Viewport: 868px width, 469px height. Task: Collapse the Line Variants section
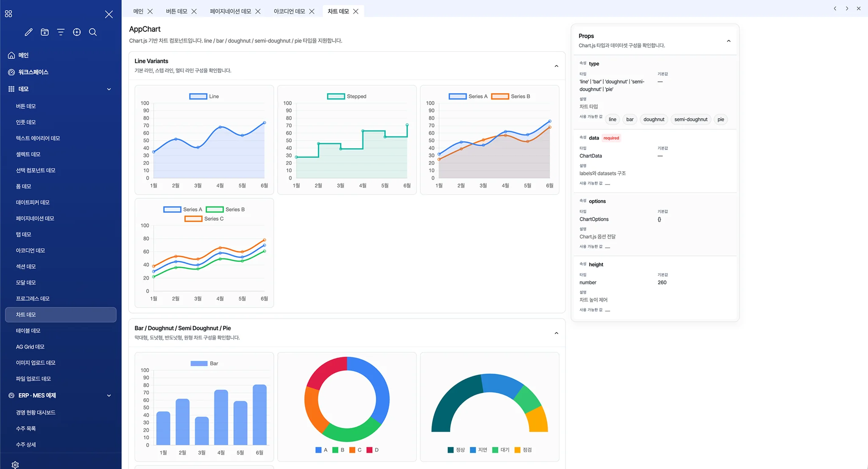(x=556, y=66)
